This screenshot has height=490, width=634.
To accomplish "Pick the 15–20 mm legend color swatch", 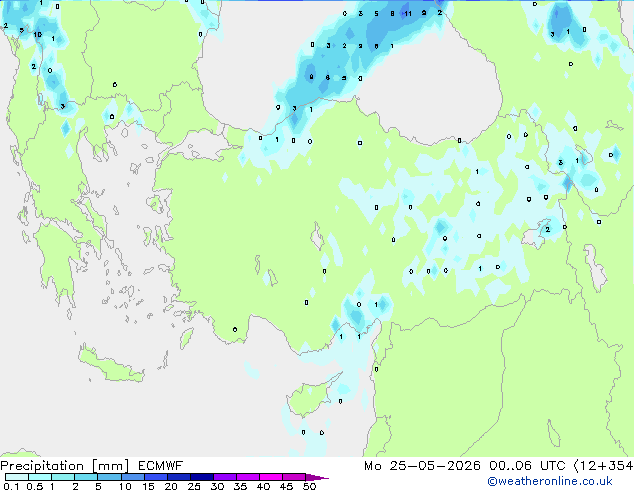I will 156,477.
